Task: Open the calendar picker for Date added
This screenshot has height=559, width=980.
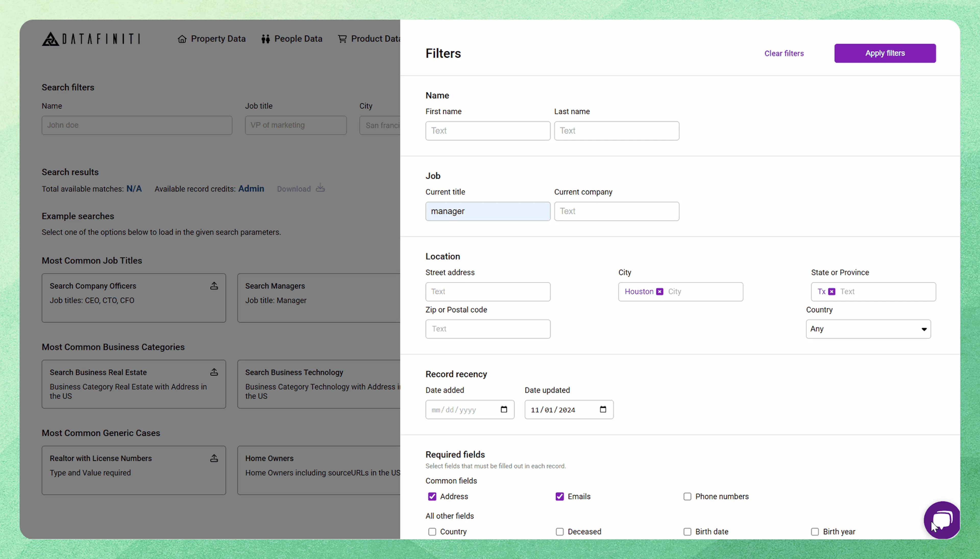Action: pyautogui.click(x=504, y=410)
